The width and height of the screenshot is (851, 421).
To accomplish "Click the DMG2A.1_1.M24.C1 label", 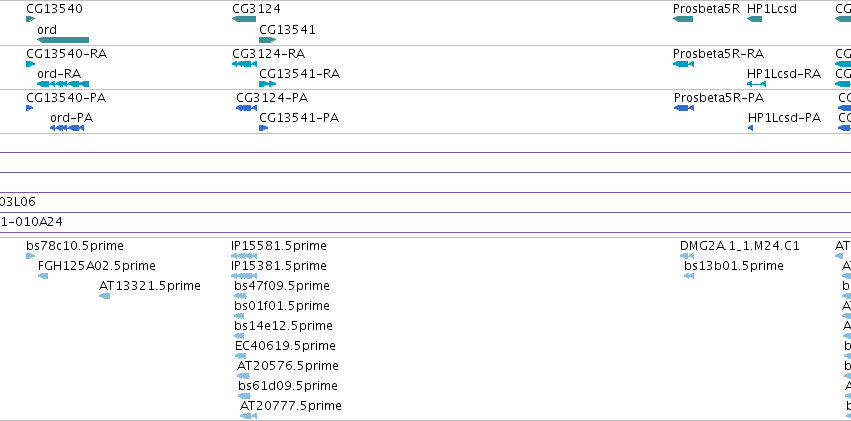I will tap(740, 246).
